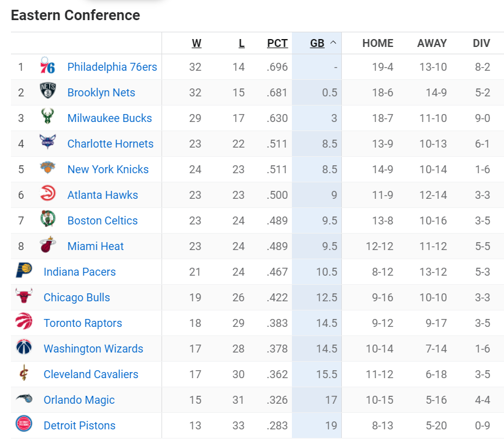Sort by the GB column header

(x=317, y=43)
